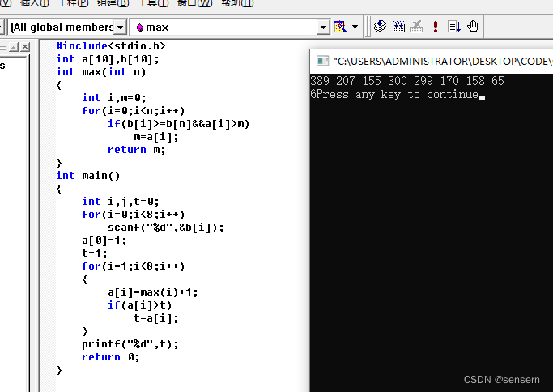Image resolution: width=553 pixels, height=392 pixels.
Task: Click the int main() line
Action: click(87, 176)
